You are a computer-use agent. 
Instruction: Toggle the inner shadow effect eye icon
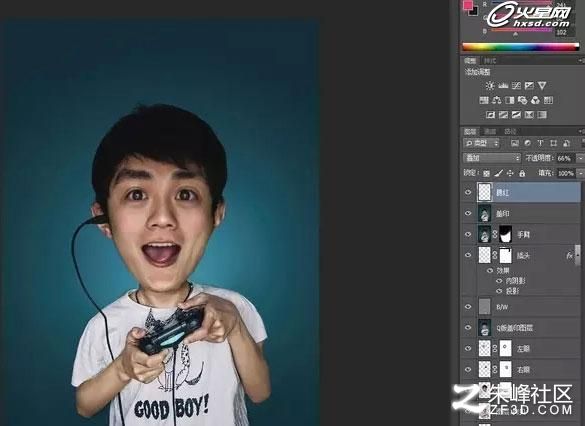[499, 281]
